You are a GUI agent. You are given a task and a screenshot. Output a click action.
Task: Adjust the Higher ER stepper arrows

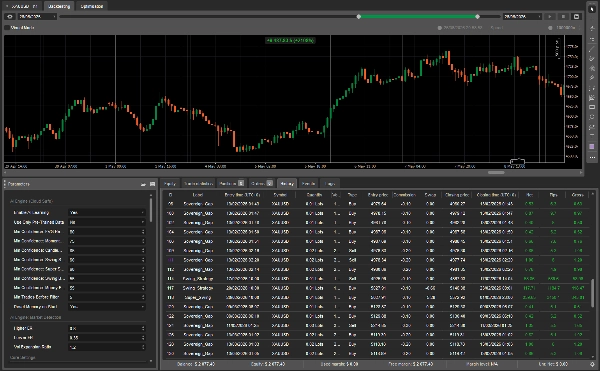click(x=143, y=329)
